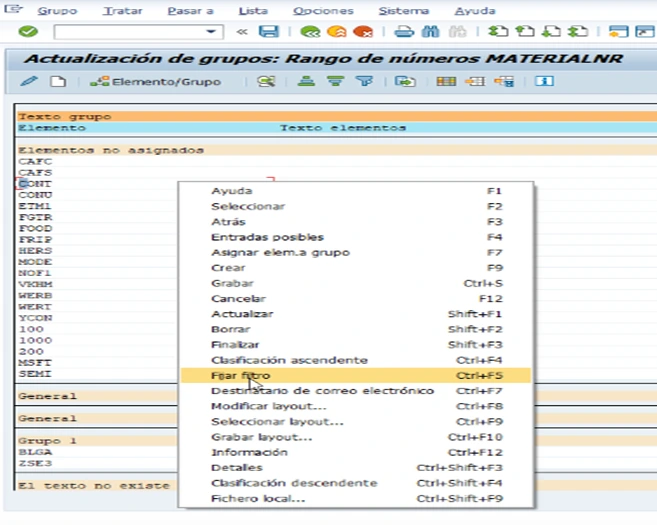Choose Entradas posibles in context menu

tap(356, 237)
